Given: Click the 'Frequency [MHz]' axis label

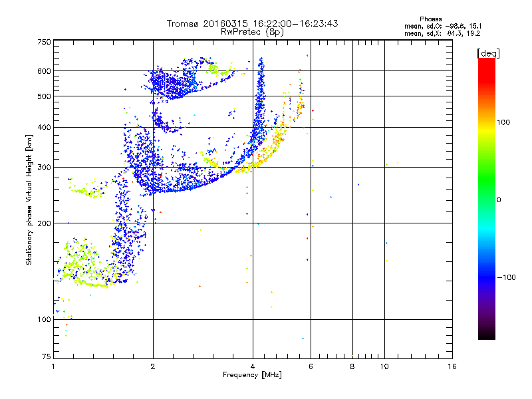Looking at the screenshot, I should point(252,375).
